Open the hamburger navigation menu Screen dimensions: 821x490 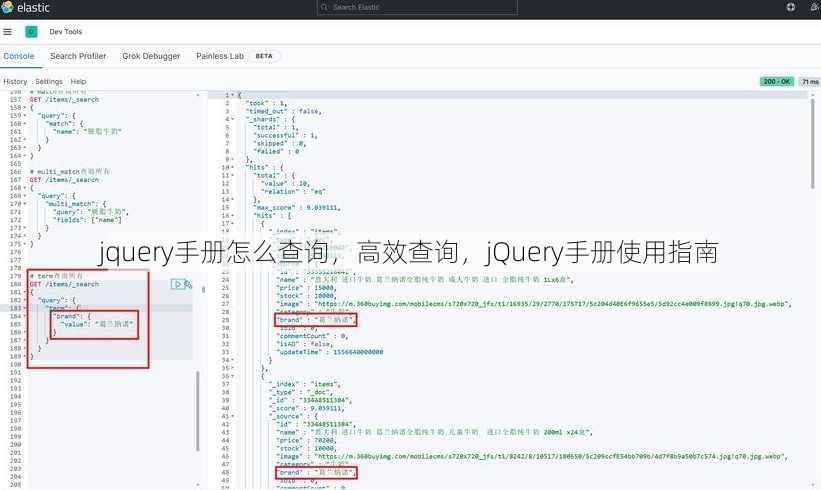pyautogui.click(x=7, y=32)
